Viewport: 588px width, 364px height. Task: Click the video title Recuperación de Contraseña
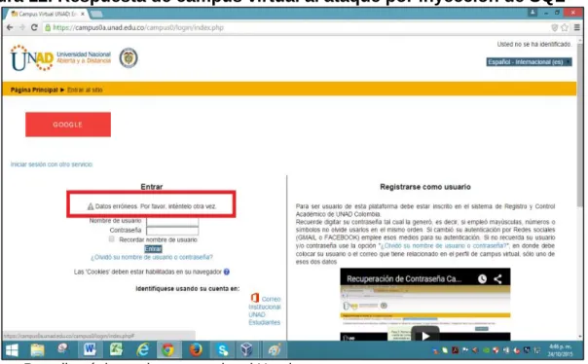pos(404,279)
